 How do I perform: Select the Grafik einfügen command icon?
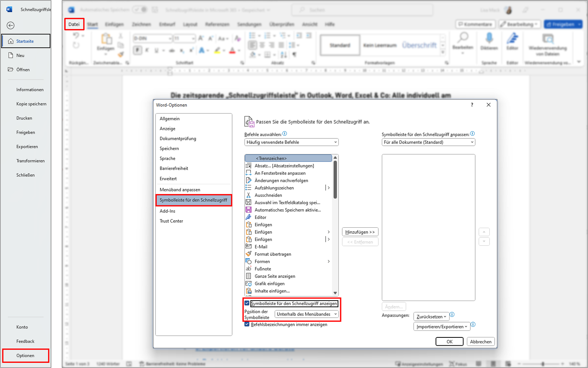coord(249,283)
